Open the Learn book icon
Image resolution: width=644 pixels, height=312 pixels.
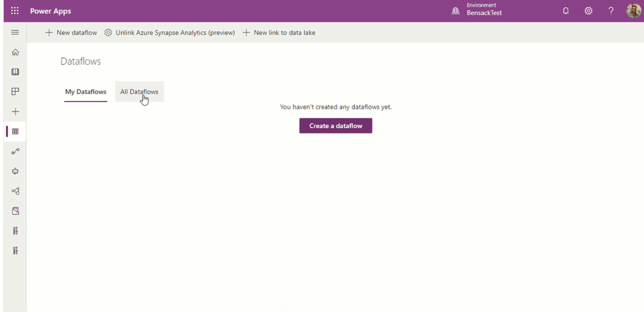tap(15, 72)
